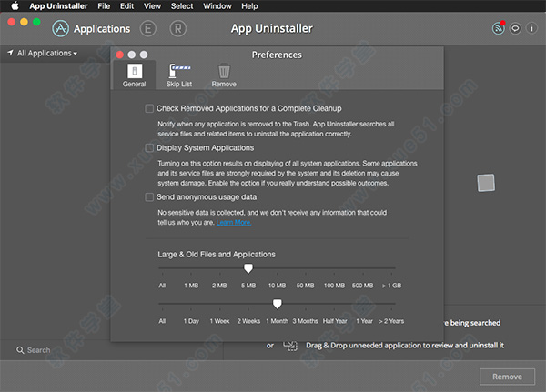Viewport: 546px width, 392px height.
Task: Open the File menu
Action: tap(104, 6)
